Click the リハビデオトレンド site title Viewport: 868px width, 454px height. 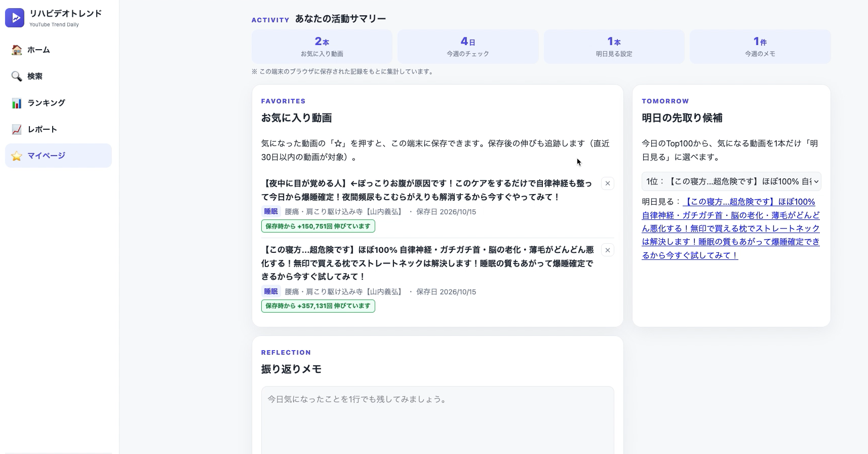pyautogui.click(x=66, y=14)
